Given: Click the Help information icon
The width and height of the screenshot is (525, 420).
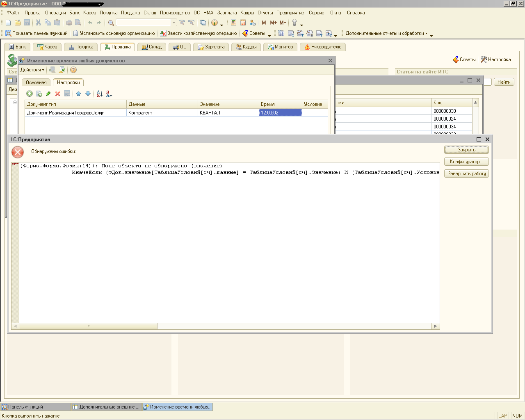Looking at the screenshot, I should tap(215, 23).
